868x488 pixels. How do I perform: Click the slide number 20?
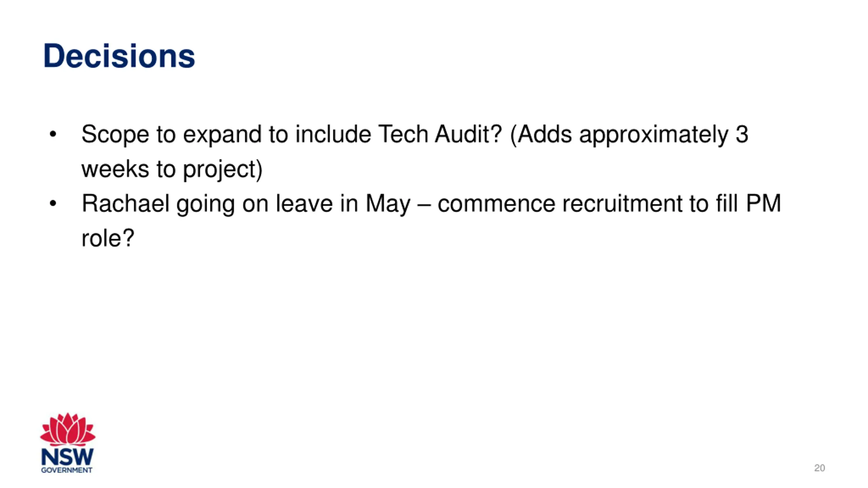(x=819, y=468)
